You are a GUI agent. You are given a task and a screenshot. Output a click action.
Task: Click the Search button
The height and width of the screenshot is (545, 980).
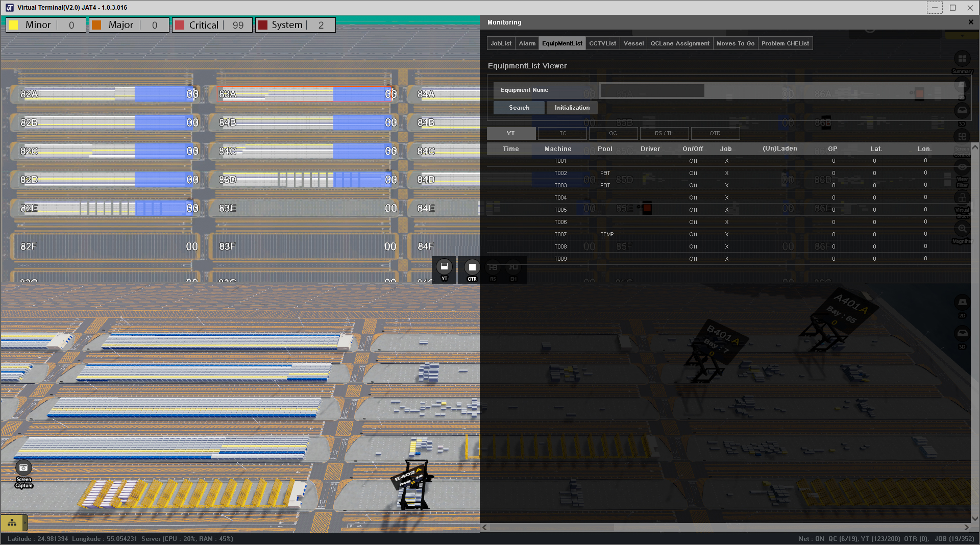click(x=519, y=108)
